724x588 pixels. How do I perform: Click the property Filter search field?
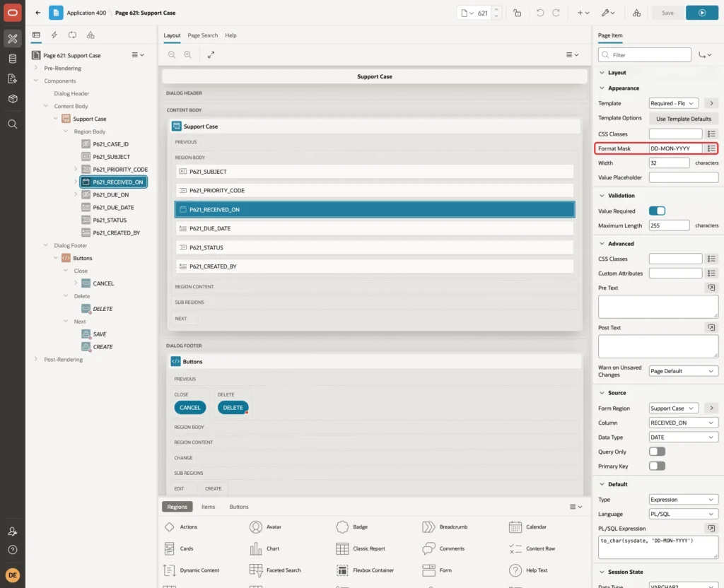point(645,55)
